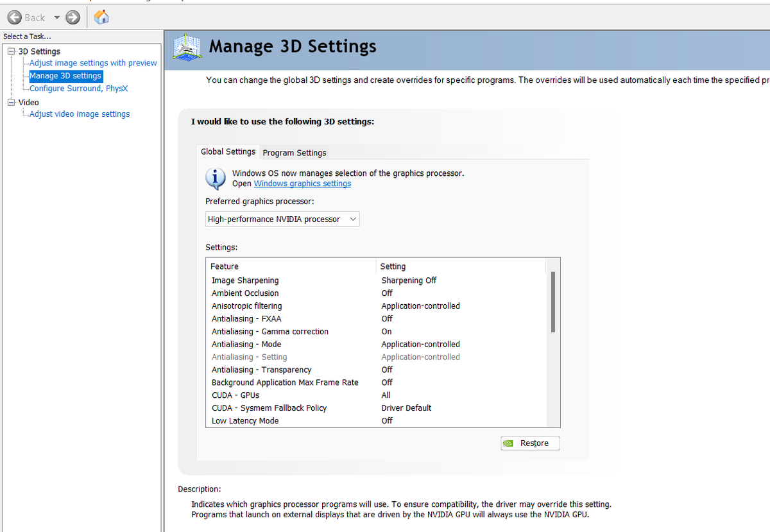
Task: Select the Antialiasing - Mode row
Action: 376,345
